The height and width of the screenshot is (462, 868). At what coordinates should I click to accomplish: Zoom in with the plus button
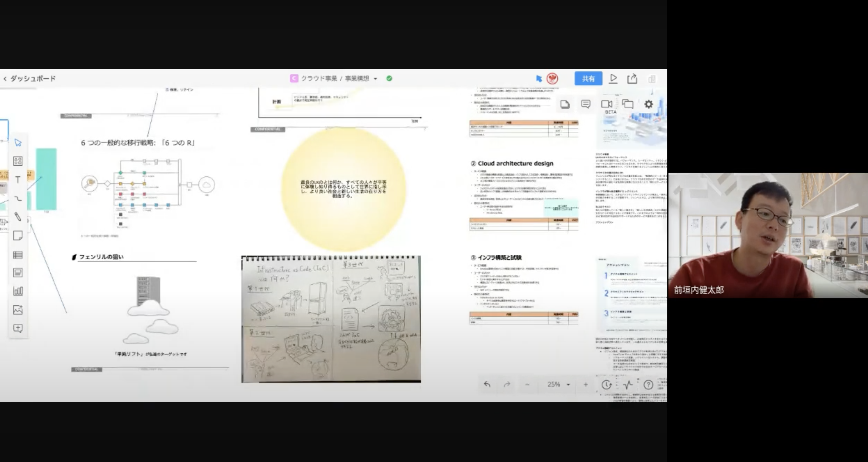coord(586,384)
